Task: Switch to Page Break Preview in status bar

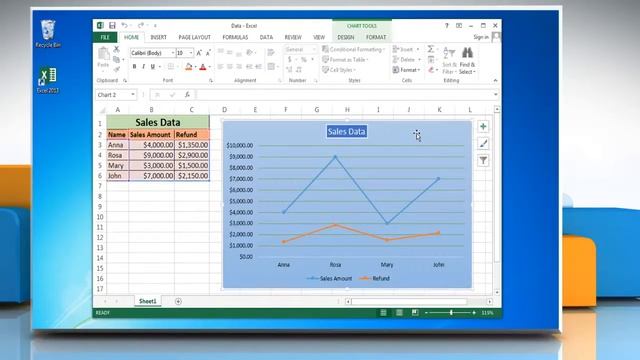Action: [x=415, y=313]
